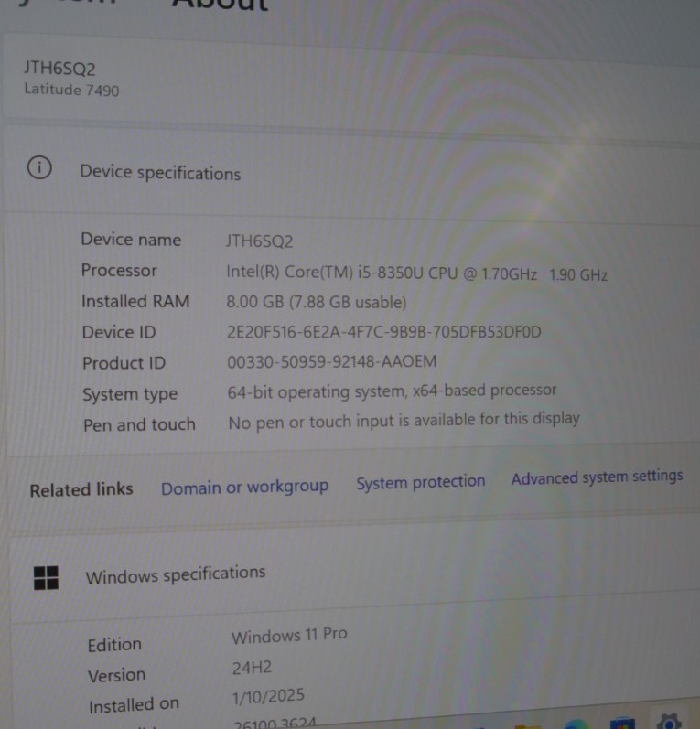This screenshot has width=700, height=729.
Task: Click the Edition label
Action: click(114, 645)
